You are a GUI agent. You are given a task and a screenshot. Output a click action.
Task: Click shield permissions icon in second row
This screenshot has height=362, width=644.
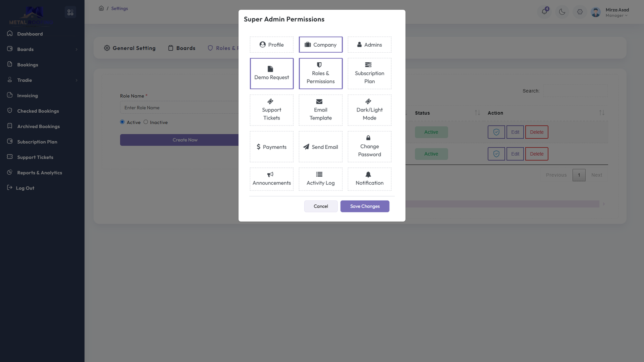tap(496, 154)
